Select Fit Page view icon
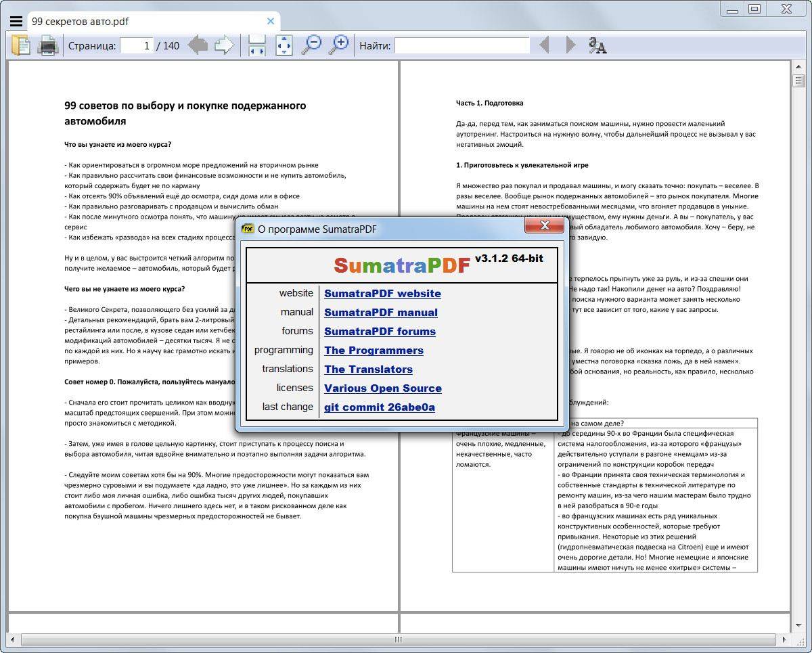The image size is (812, 653). pos(284,45)
